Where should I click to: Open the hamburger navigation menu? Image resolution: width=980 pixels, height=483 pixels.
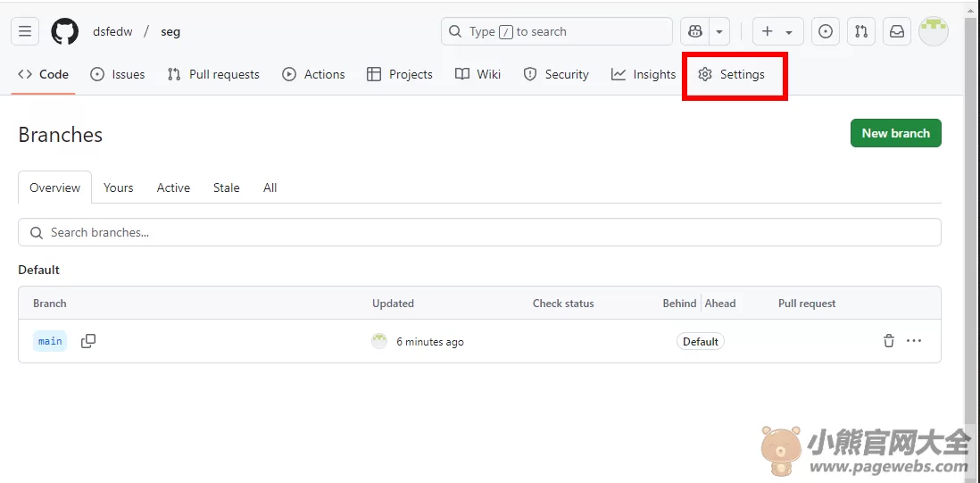pos(25,31)
